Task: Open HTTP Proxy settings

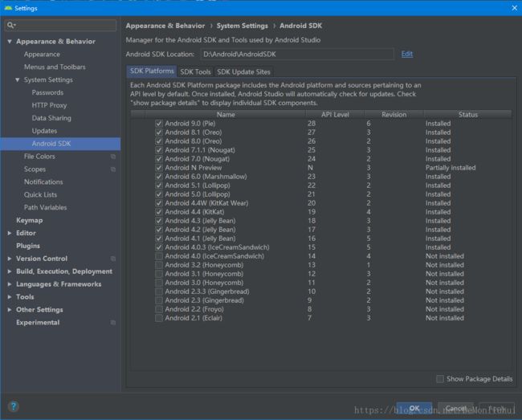Action: click(49, 105)
